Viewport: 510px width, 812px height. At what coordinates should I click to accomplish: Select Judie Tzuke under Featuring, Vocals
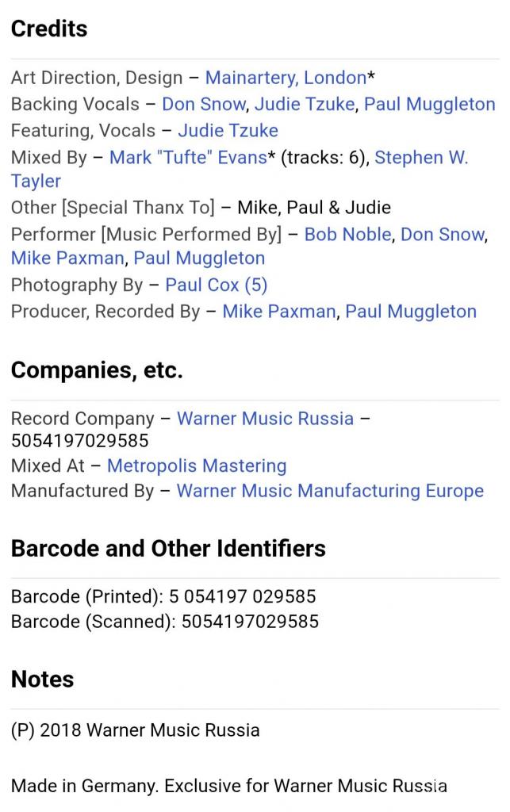[228, 130]
